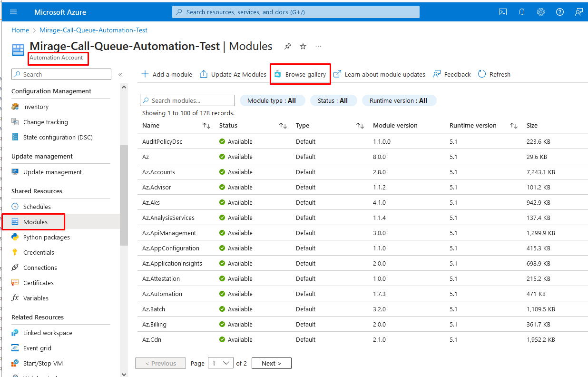The height and width of the screenshot is (377, 588).
Task: Click the Automation Account resource icon
Action: click(x=18, y=50)
